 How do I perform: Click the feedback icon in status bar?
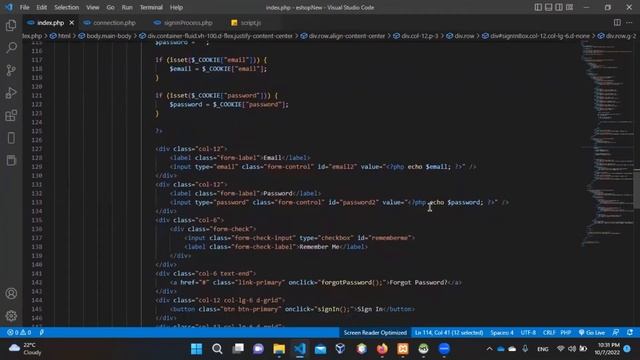pyautogui.click(x=616, y=333)
